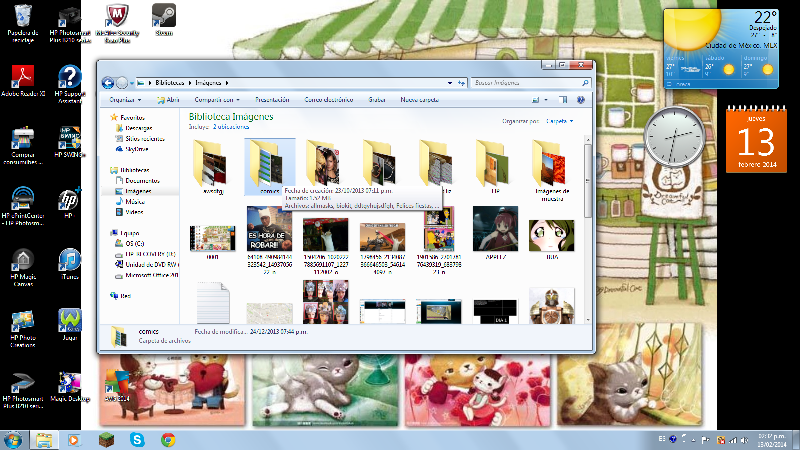Toggle the preview pane button
800x450 pixels.
[x=563, y=100]
